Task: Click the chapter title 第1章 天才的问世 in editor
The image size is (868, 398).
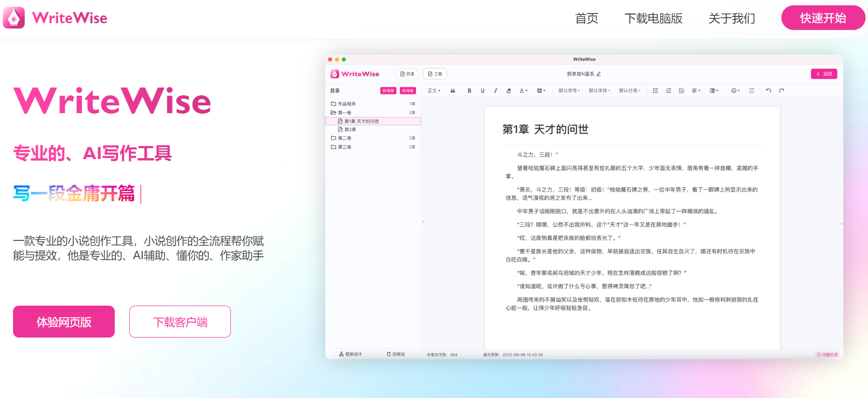Action: point(546,129)
